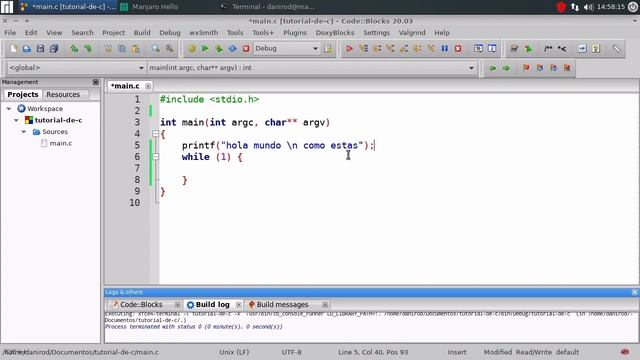This screenshot has width=640, height=360.
Task: Select the Build log tab
Action: click(213, 304)
